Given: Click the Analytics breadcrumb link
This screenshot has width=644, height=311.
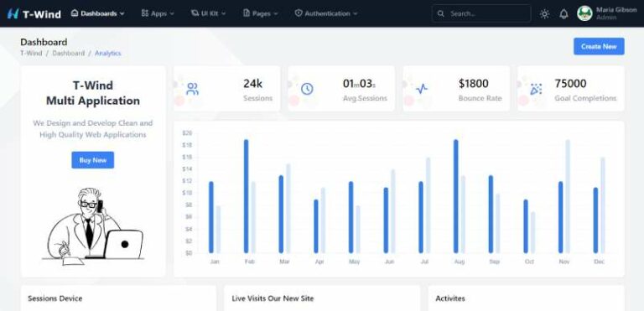Looking at the screenshot, I should 108,54.
